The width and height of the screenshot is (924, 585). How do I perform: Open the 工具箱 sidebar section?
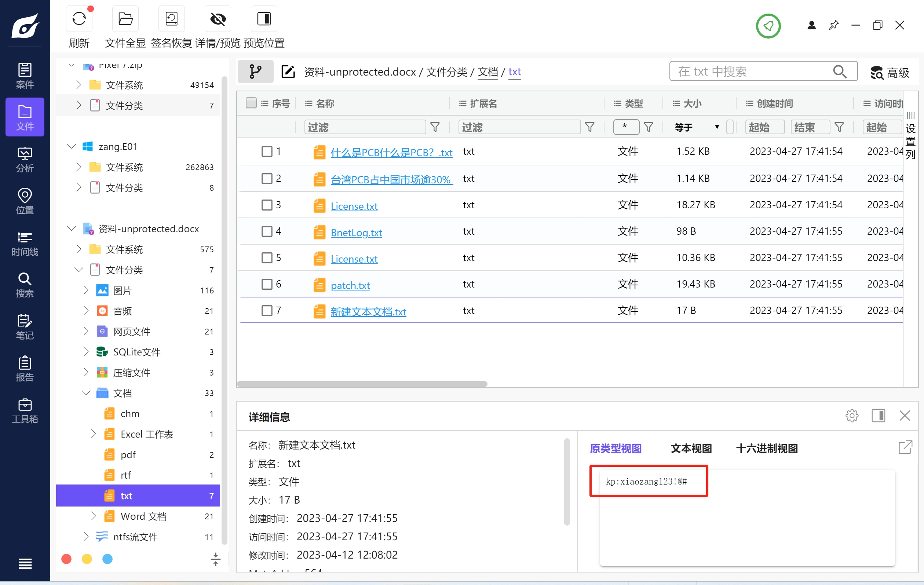tap(25, 410)
